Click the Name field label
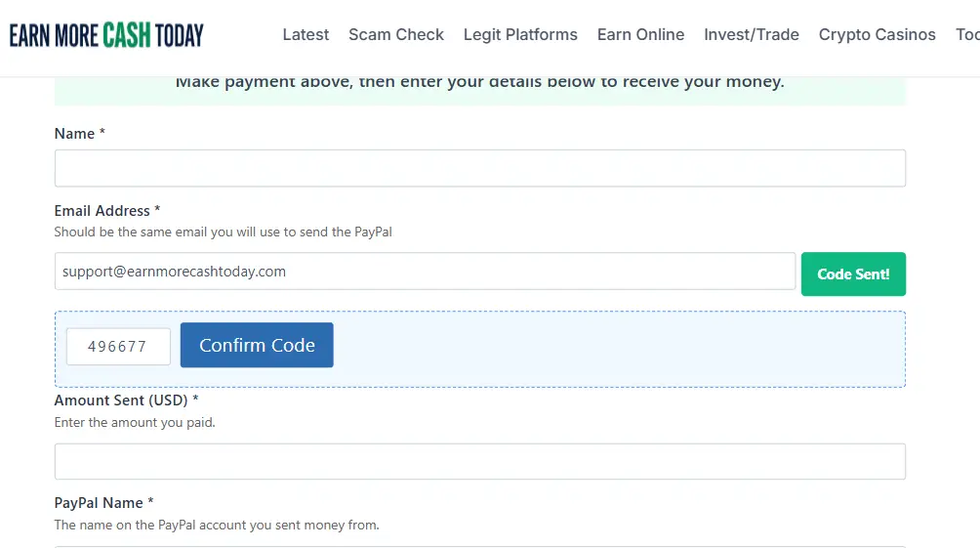 79,134
